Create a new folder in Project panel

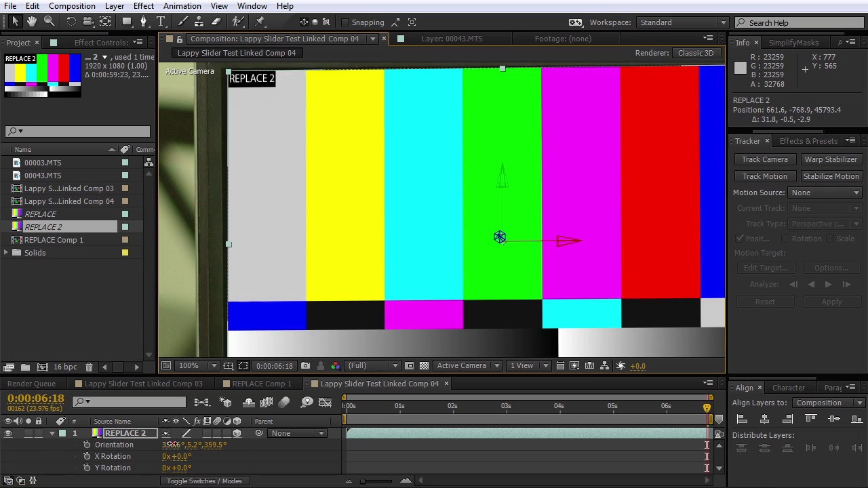coord(25,367)
